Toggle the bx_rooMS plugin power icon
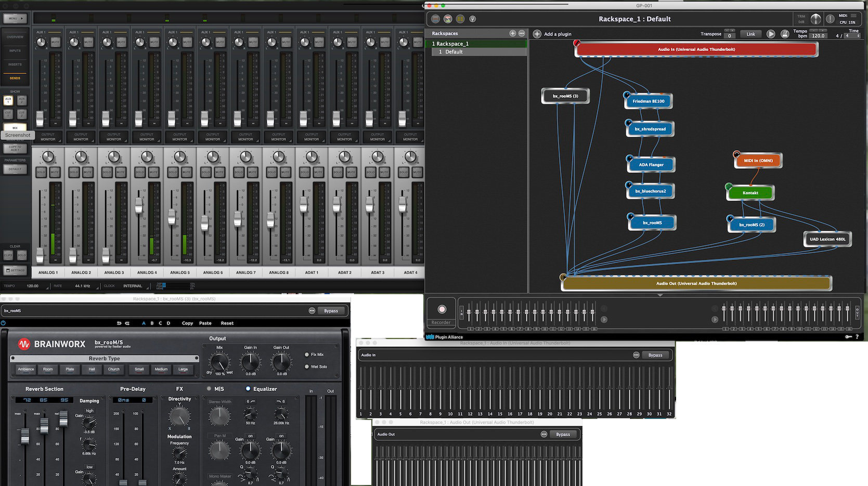The height and width of the screenshot is (486, 868). (x=4, y=323)
